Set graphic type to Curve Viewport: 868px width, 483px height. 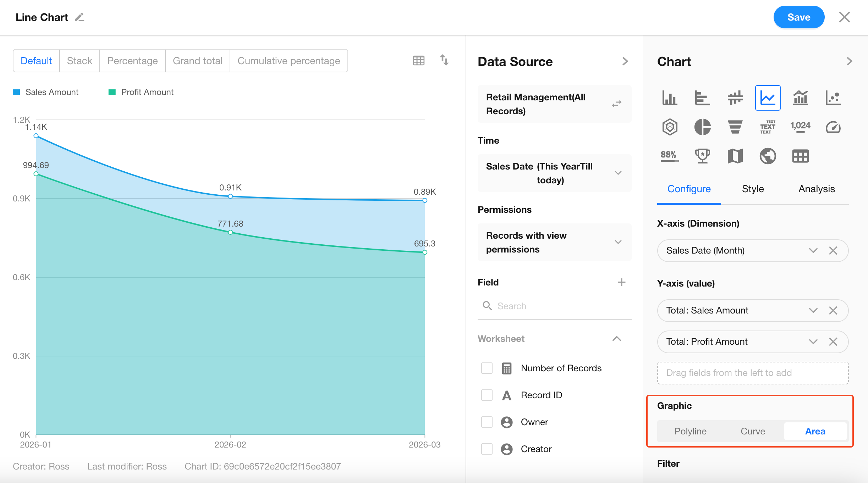coord(753,431)
